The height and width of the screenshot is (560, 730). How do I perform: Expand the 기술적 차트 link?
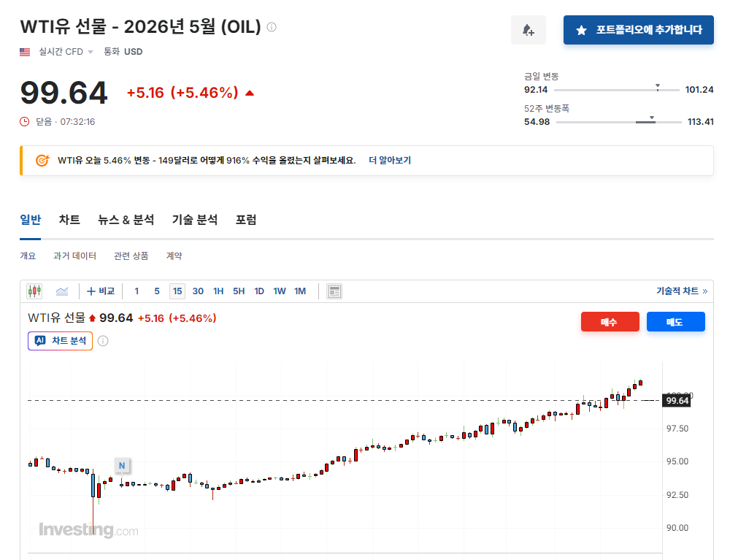[x=682, y=291]
